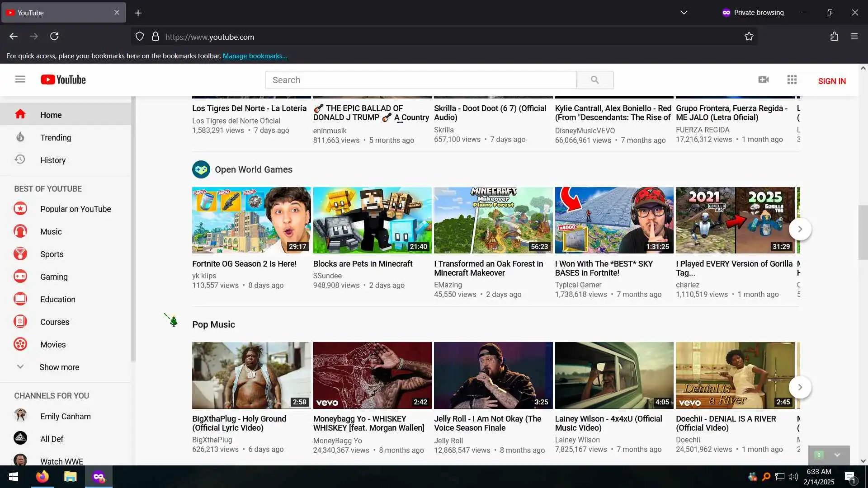The image size is (868, 488).
Task: Open the Manage bookmarks link
Action: pyautogui.click(x=255, y=56)
